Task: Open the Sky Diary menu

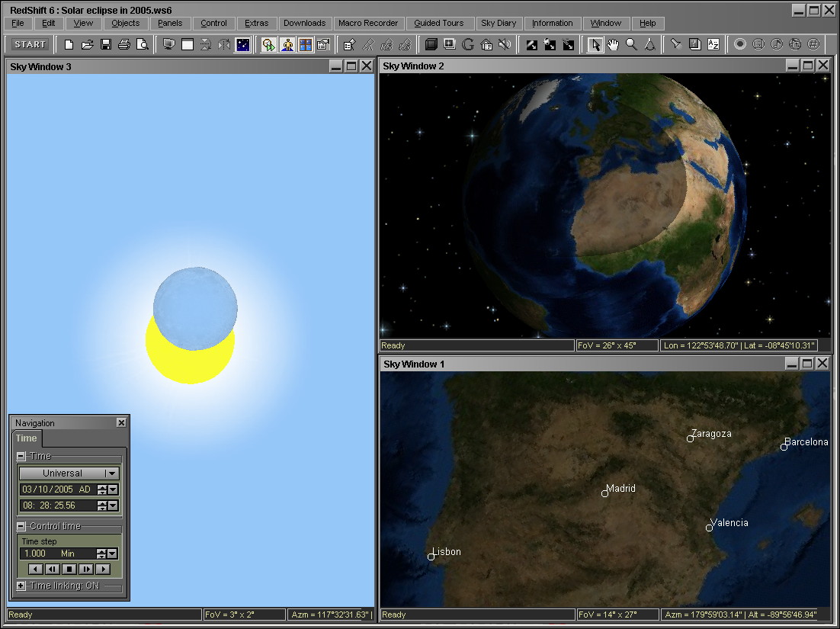Action: coord(499,23)
